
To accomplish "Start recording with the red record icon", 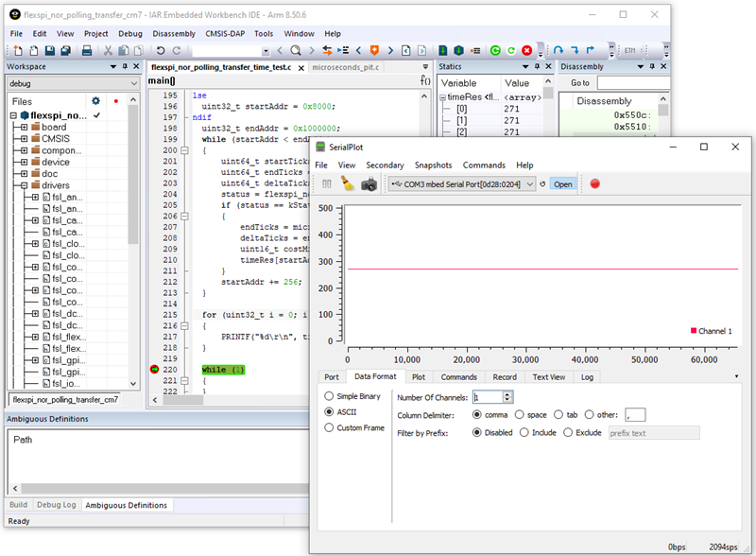I will click(595, 183).
